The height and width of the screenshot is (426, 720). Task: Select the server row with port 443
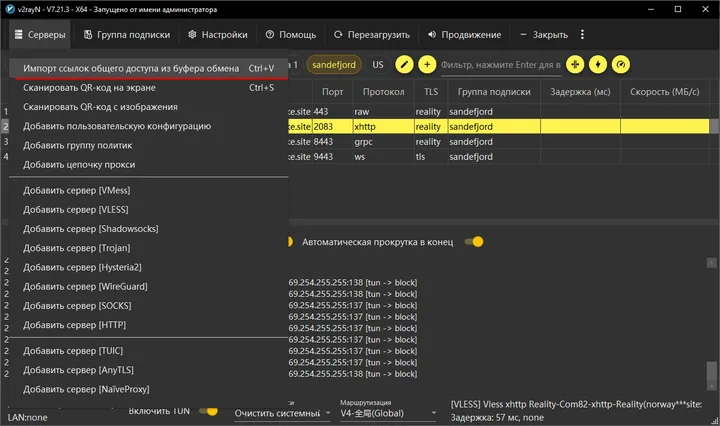[499, 112]
